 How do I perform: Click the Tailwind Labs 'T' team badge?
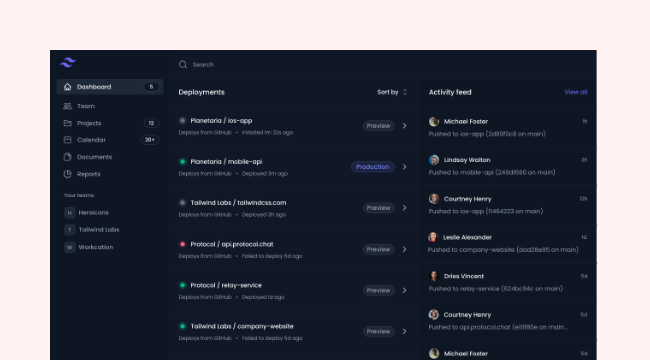click(70, 230)
